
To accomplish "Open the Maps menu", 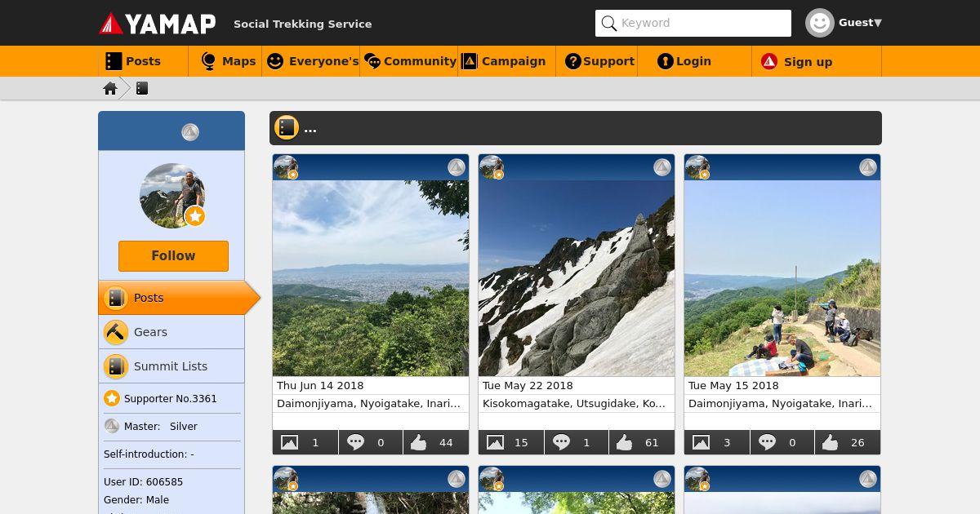I will [x=225, y=61].
